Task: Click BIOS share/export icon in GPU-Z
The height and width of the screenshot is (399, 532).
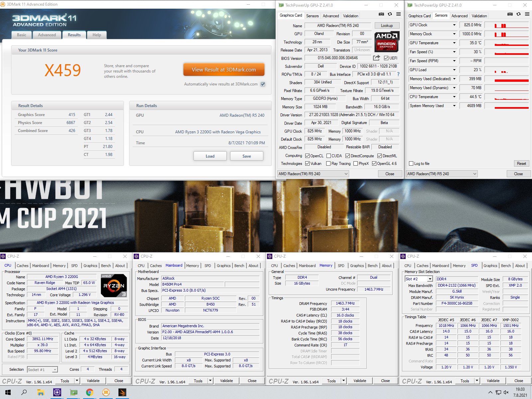Action: point(376,58)
